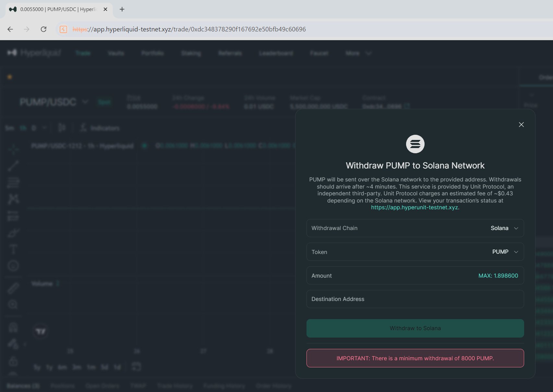Viewport: 553px width, 392px height.
Task: Open the Token PUMP dropdown
Action: tap(415, 252)
